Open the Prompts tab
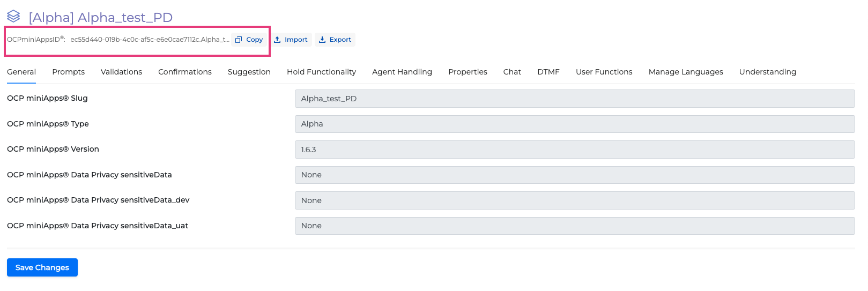This screenshot has width=868, height=291. pyautogui.click(x=68, y=72)
